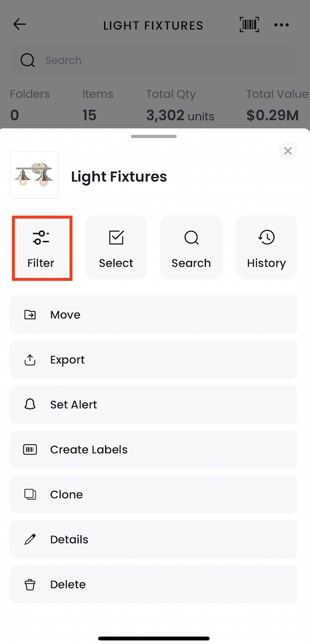
Task: Tap the barcode scanner icon
Action: point(249,25)
